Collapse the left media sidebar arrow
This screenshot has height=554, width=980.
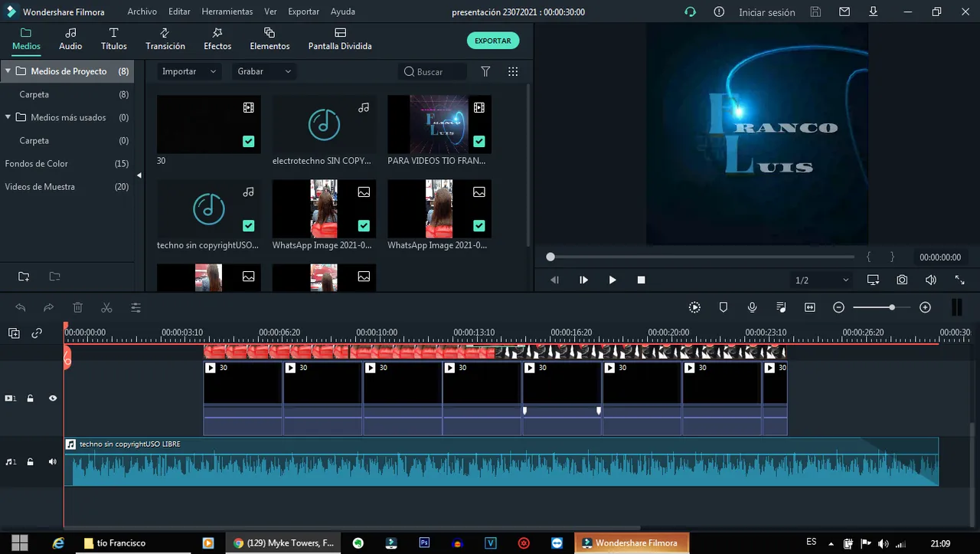[x=139, y=175]
